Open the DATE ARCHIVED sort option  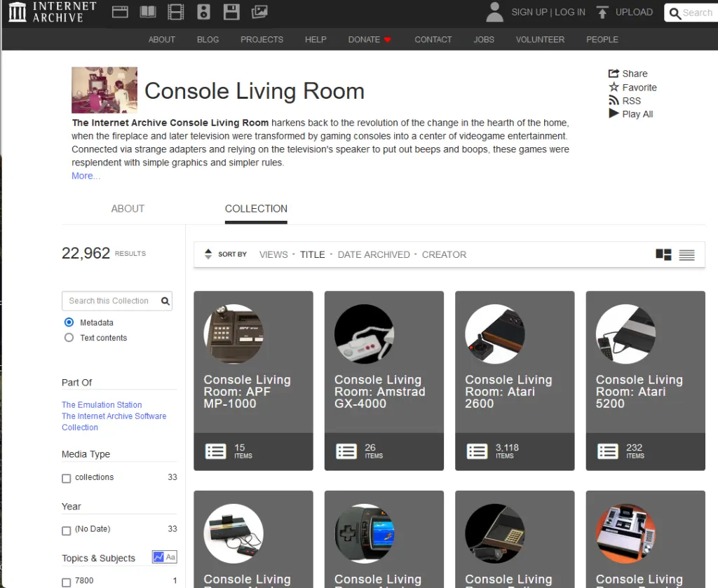(374, 254)
